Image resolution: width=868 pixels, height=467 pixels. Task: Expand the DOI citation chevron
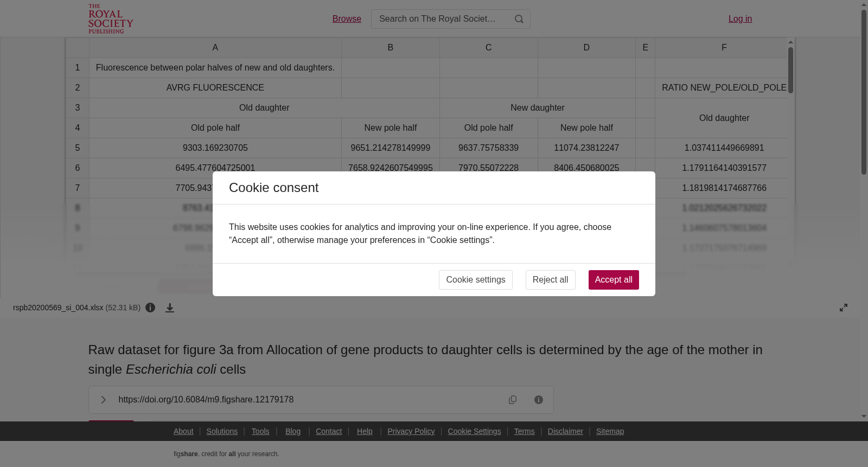point(103,400)
